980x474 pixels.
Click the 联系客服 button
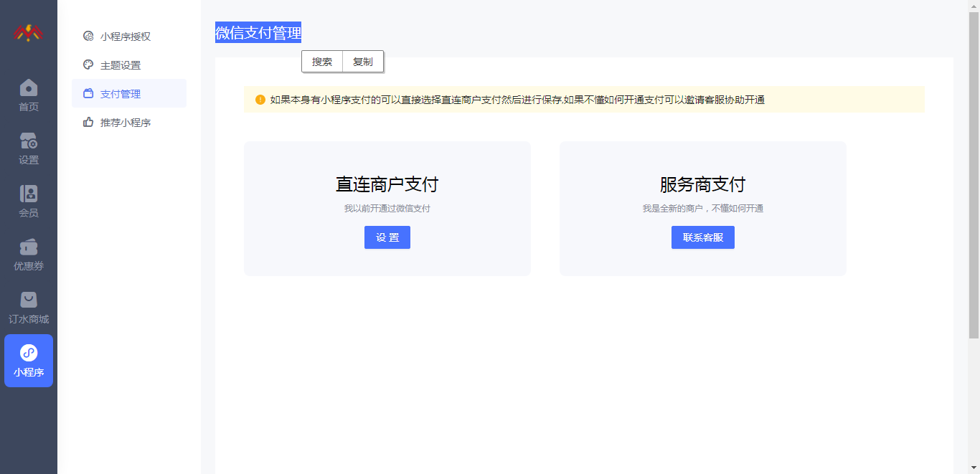click(703, 237)
